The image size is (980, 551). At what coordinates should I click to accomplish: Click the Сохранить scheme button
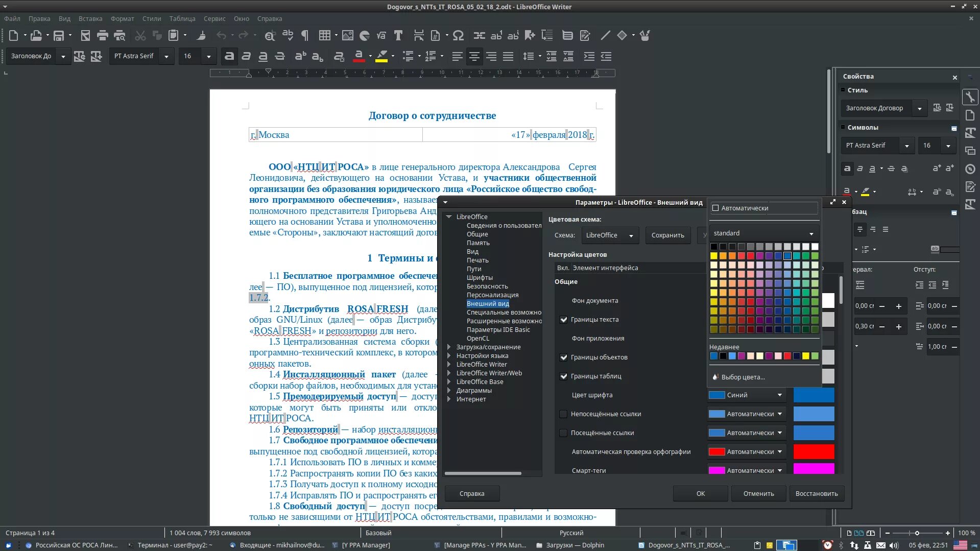(668, 235)
